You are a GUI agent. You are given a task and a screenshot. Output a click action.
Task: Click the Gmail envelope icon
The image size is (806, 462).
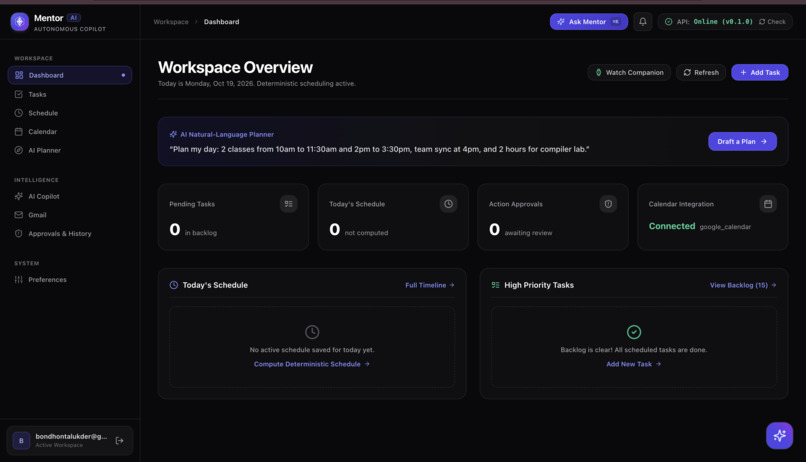(x=19, y=215)
